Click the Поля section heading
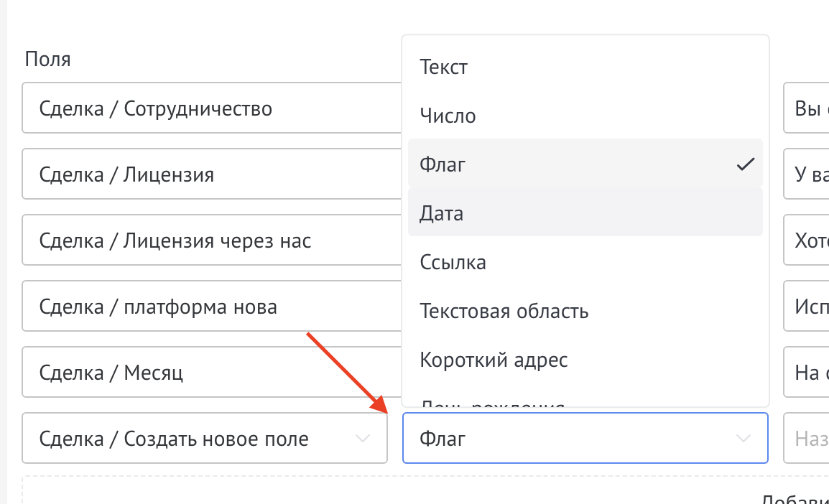The height and width of the screenshot is (504, 829). pyautogui.click(x=47, y=59)
